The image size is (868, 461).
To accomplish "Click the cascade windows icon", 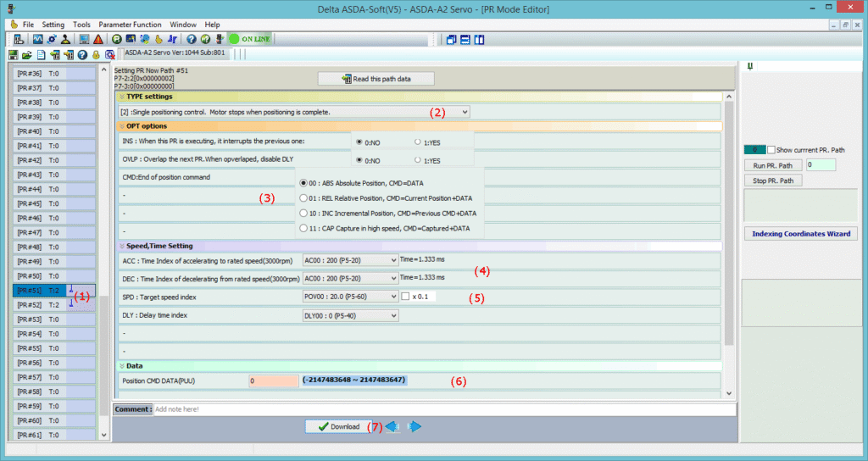I will click(451, 39).
